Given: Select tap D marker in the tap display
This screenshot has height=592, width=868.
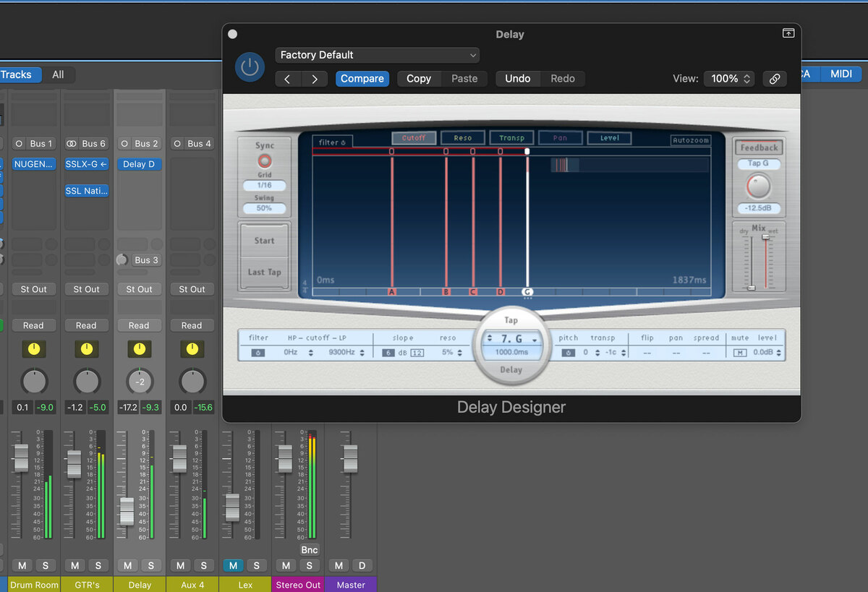Looking at the screenshot, I should 500,292.
